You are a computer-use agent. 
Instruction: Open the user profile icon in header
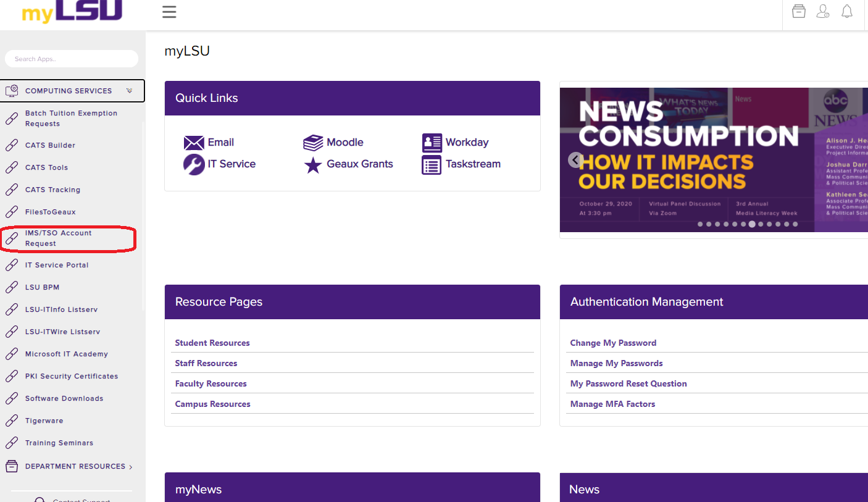tap(823, 11)
